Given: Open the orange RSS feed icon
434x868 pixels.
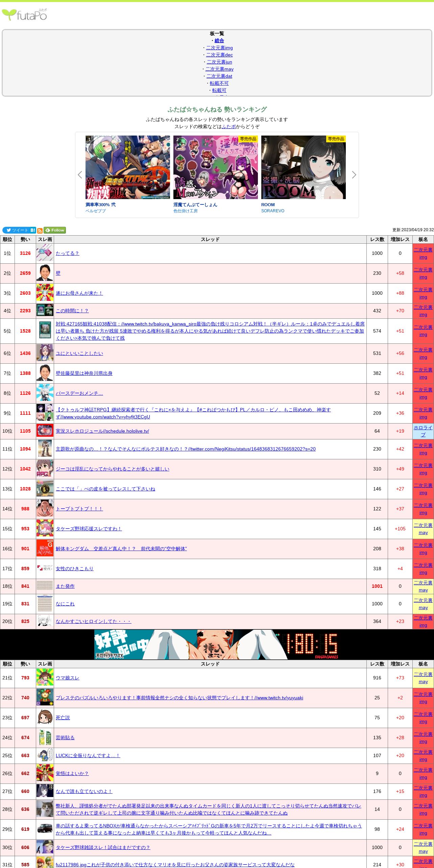Looking at the screenshot, I should tap(40, 231).
